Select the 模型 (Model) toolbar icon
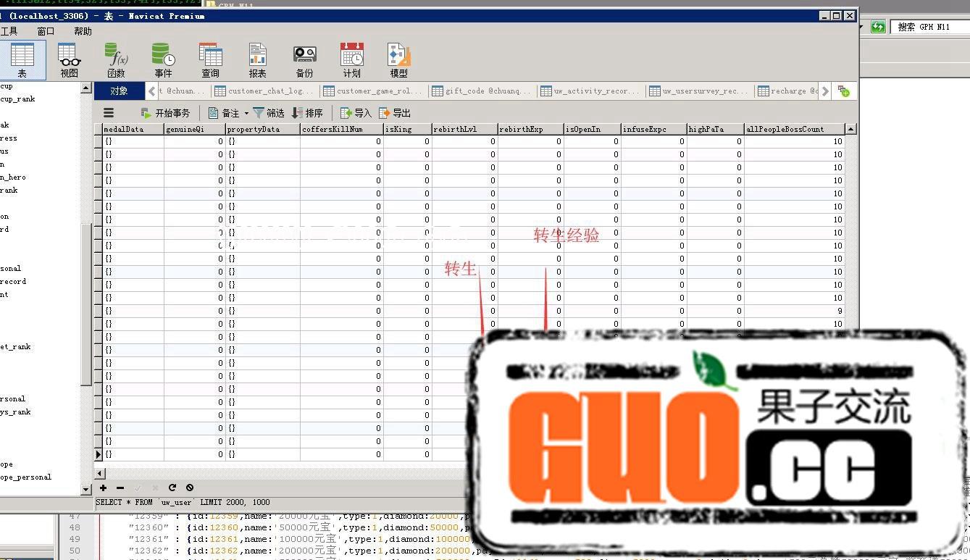Screen dimensions: 970x560 click(x=398, y=60)
